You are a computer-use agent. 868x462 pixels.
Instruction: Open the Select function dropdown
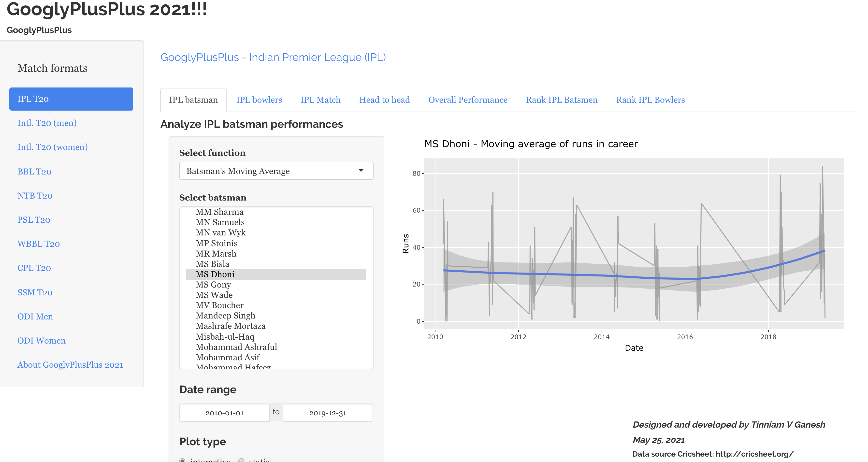[276, 171]
